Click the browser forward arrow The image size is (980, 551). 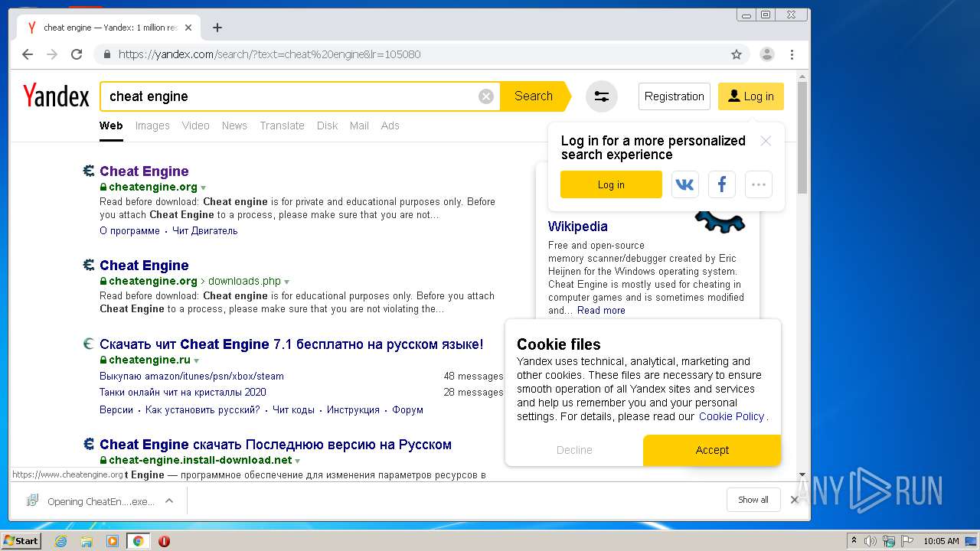click(52, 54)
